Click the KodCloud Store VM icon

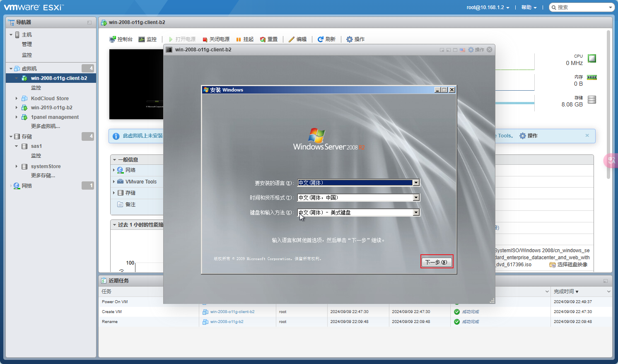(x=24, y=99)
